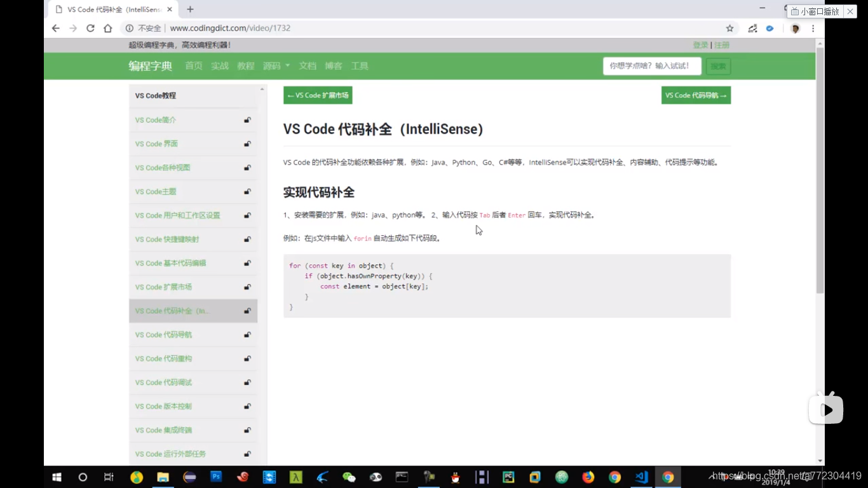868x488 pixels.
Task: Click the lock icon beside VS Code简介
Action: pos(247,120)
